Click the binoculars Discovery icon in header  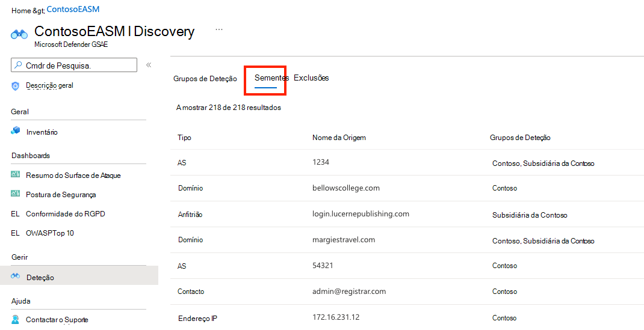(x=19, y=35)
